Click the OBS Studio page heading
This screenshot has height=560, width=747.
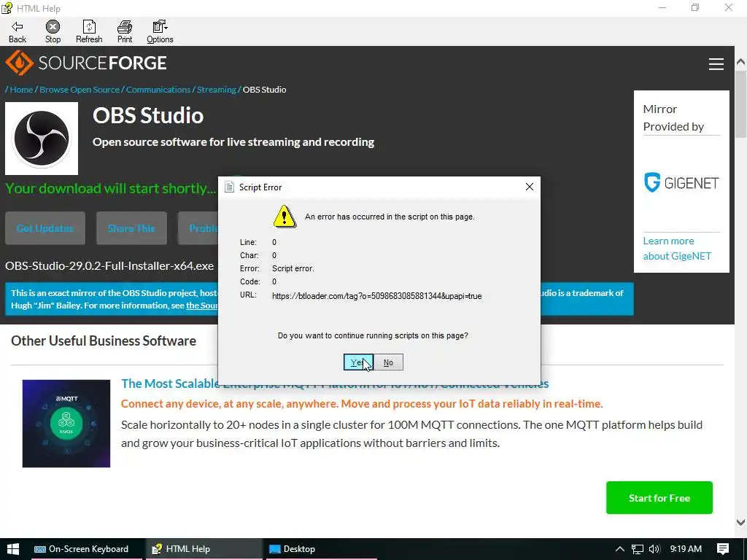[x=148, y=116]
